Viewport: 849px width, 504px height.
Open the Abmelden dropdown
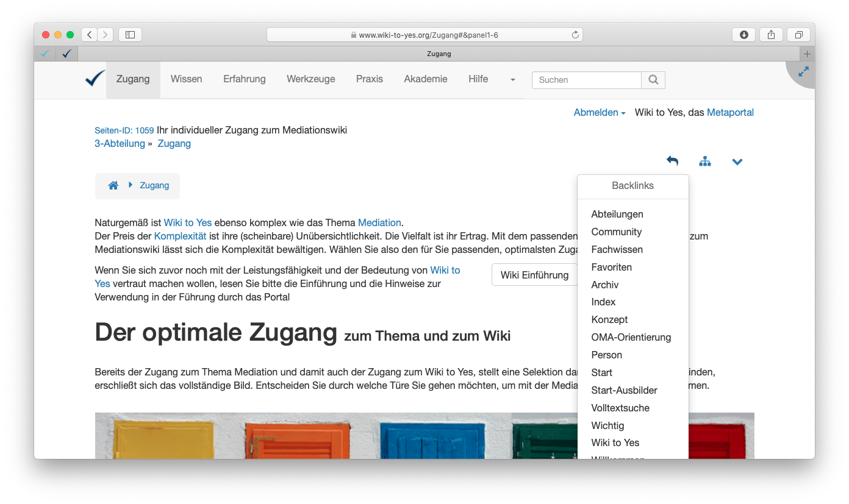[x=599, y=113]
